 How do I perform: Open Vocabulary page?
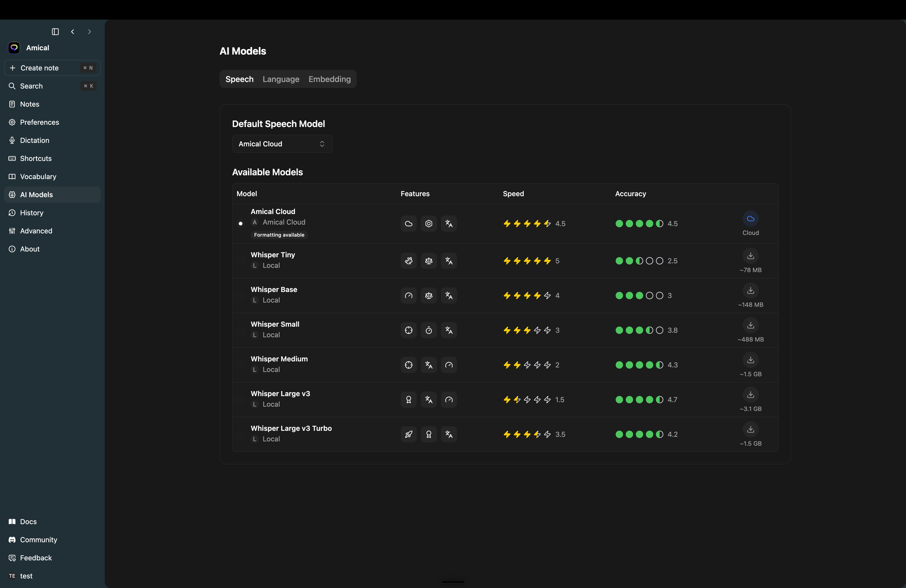(53, 177)
